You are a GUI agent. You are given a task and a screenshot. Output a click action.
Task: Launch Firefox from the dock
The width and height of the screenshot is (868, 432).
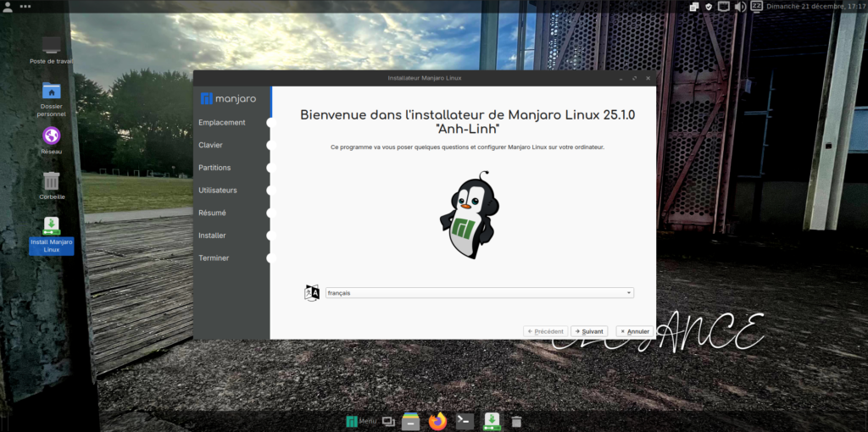[438, 422]
